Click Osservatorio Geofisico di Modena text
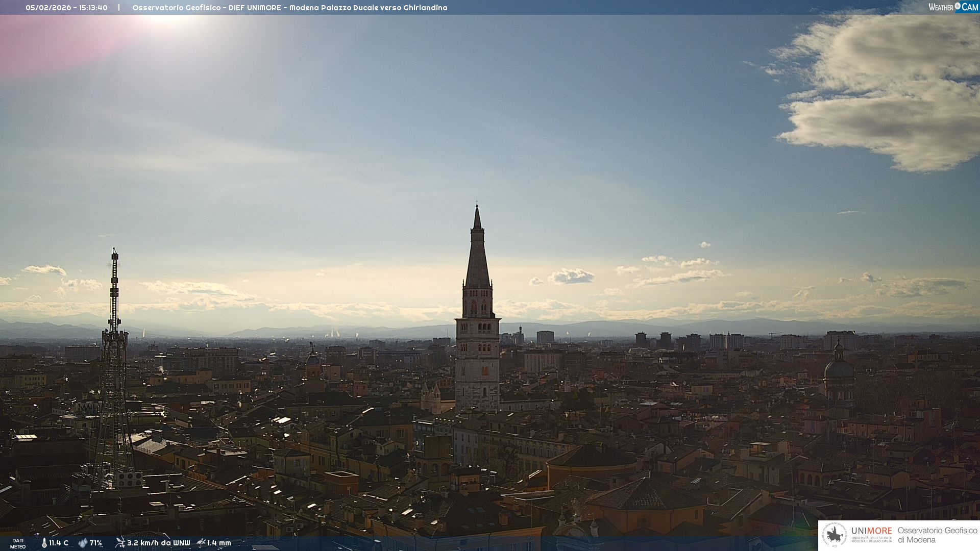The width and height of the screenshot is (980, 551). click(x=937, y=535)
